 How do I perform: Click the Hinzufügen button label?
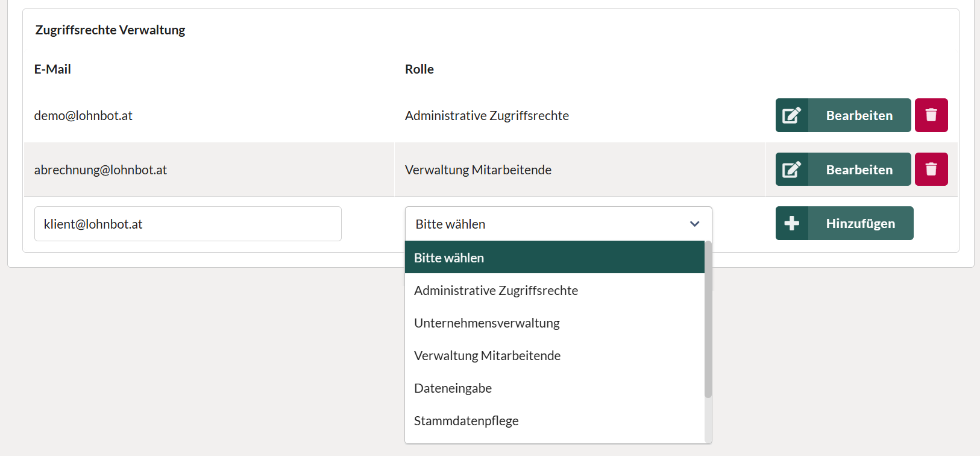(861, 223)
